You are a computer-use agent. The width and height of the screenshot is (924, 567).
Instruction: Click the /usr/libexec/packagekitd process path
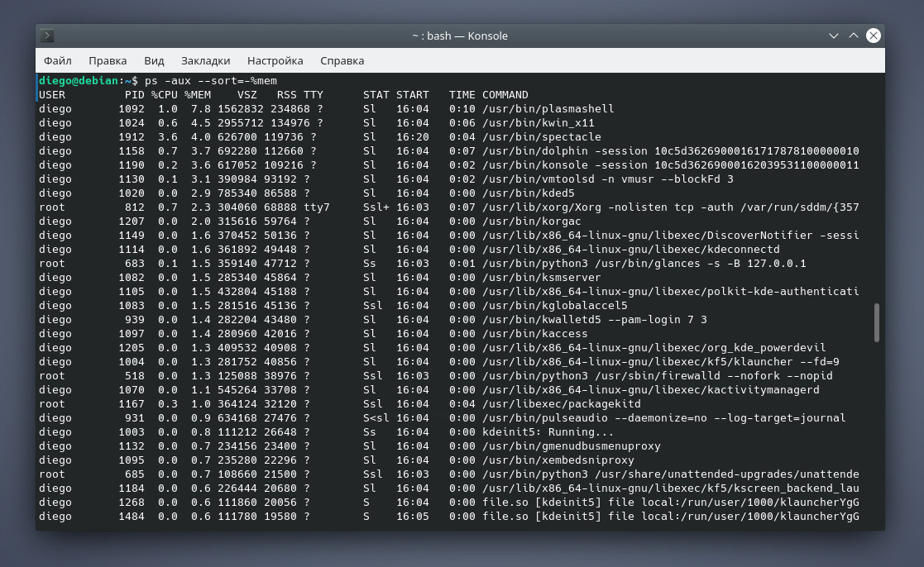561,403
